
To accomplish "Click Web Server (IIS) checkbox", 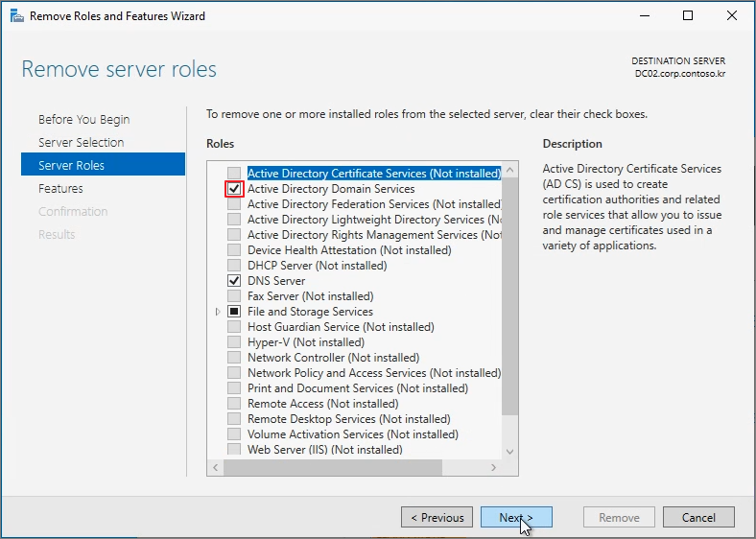I will pyautogui.click(x=234, y=450).
